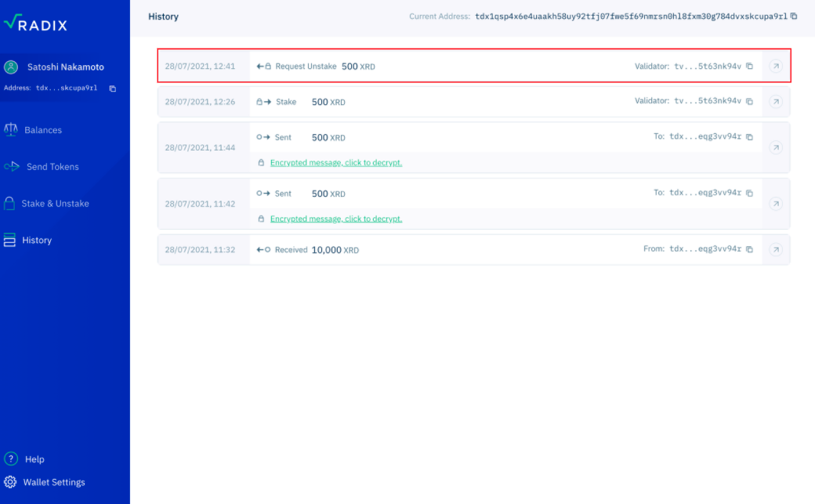Copy validator address in Stake row
This screenshot has height=504, width=815.
click(x=749, y=101)
